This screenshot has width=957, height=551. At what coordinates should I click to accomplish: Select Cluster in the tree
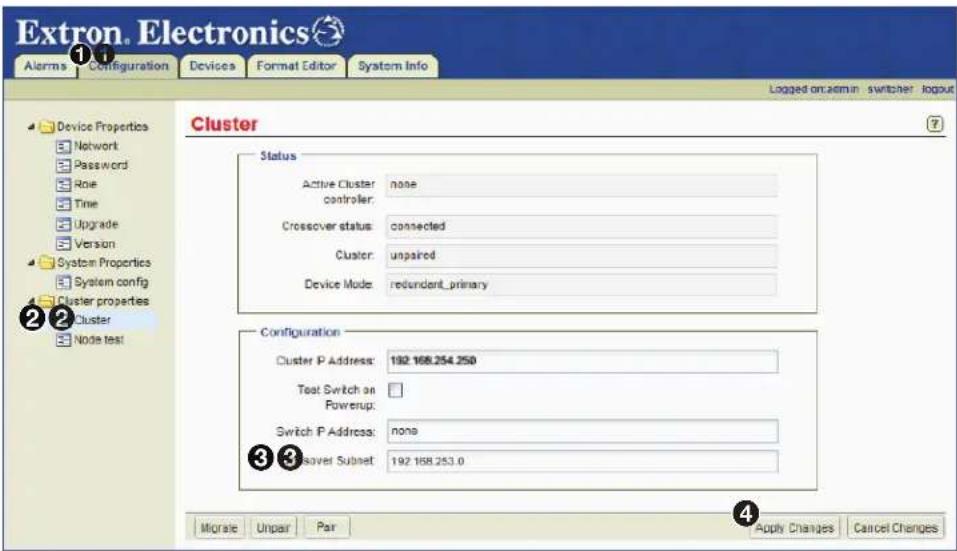coord(93,320)
